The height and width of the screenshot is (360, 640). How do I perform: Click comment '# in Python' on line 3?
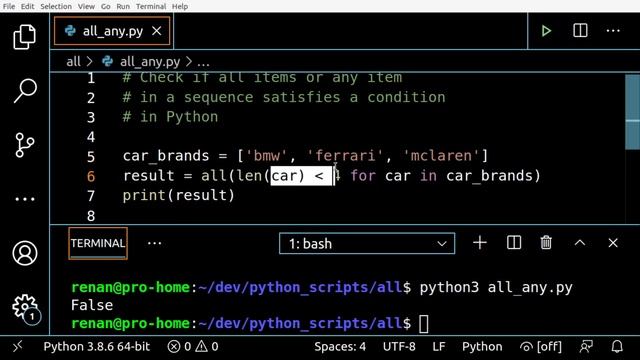pos(170,117)
